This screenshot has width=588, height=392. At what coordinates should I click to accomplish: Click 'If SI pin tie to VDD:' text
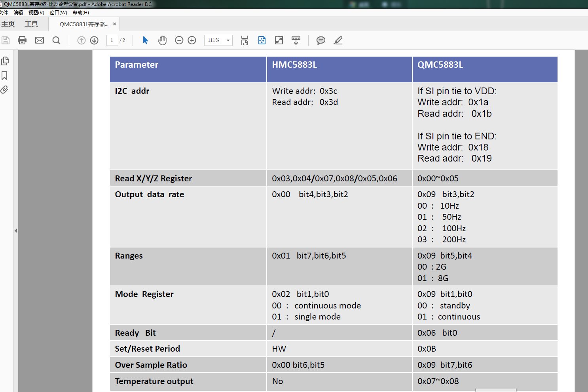(x=457, y=91)
